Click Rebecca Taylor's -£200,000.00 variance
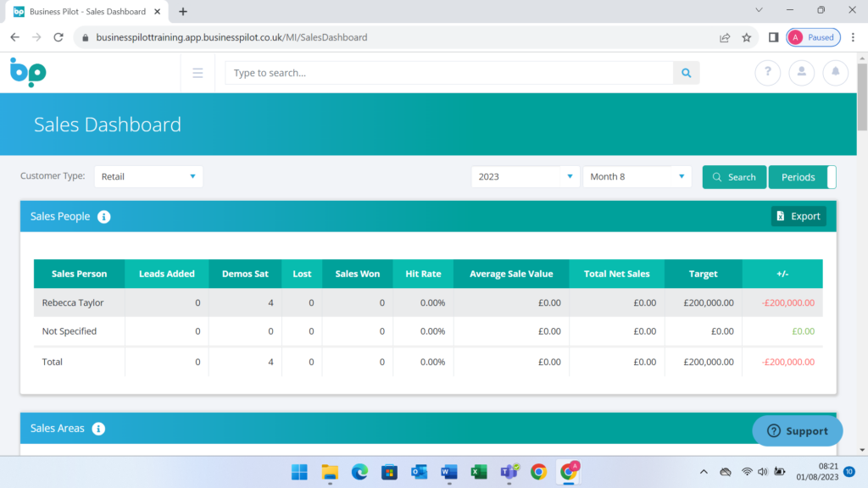This screenshot has height=488, width=868. coord(788,302)
